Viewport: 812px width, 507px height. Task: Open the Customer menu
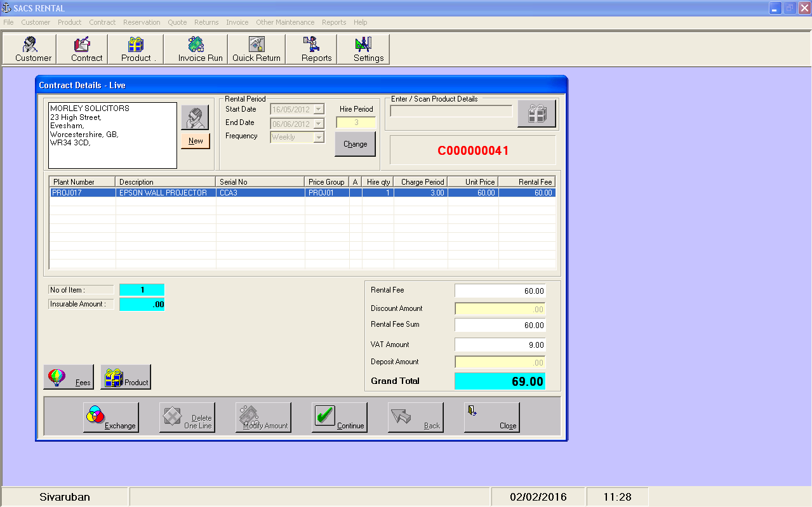tap(36, 22)
